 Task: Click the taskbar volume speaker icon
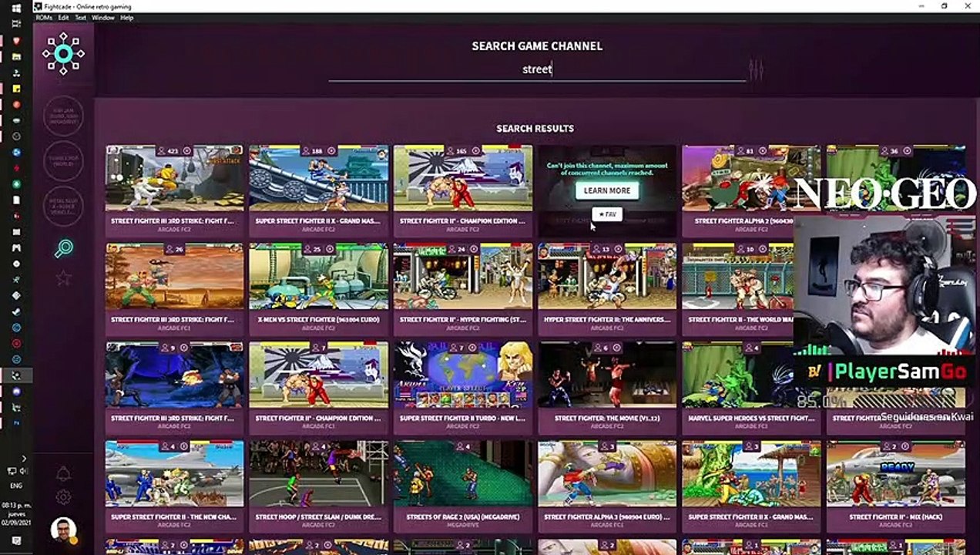(x=23, y=471)
